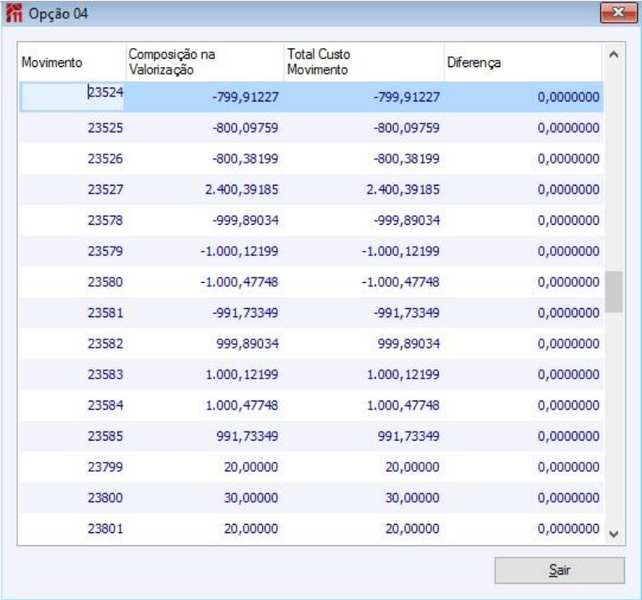Click Composição value 991,73349 in row 23585
Viewport: 642px width, 600px height.
point(248,436)
